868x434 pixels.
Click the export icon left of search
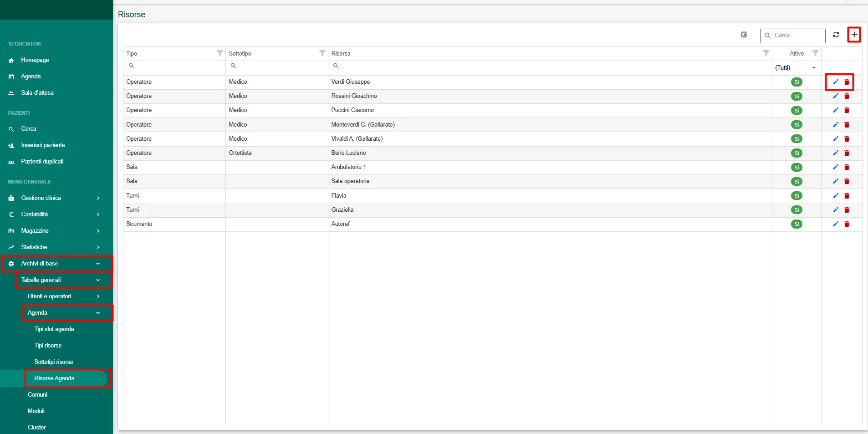click(744, 35)
